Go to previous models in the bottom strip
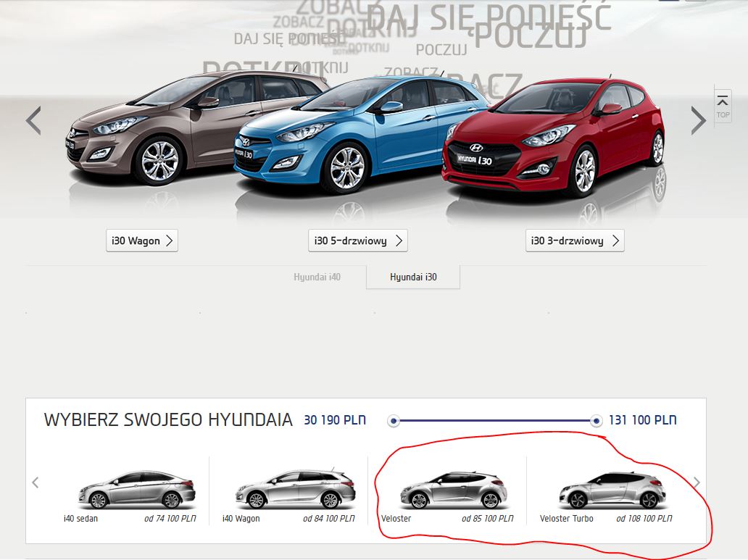Image resolution: width=748 pixels, height=560 pixels. (x=36, y=482)
